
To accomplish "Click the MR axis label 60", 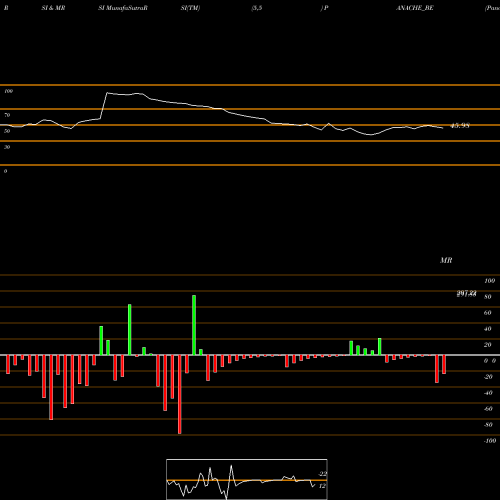I will pos(488,313).
